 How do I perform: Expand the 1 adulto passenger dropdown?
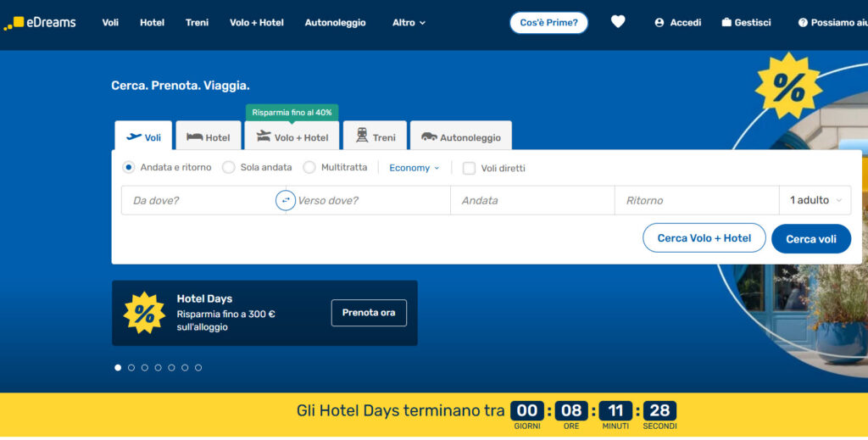[815, 200]
